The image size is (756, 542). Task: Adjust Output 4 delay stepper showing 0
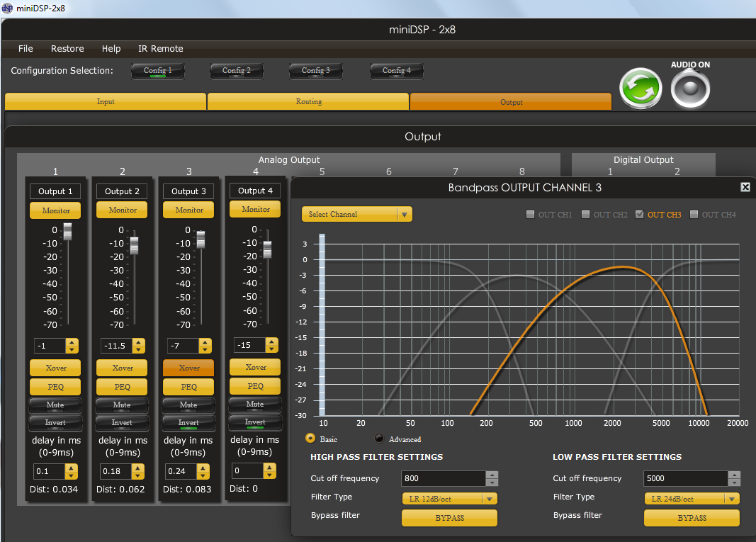point(269,471)
